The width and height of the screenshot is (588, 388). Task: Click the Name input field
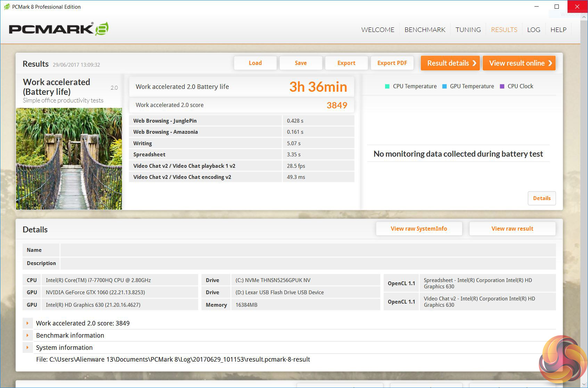click(x=308, y=250)
